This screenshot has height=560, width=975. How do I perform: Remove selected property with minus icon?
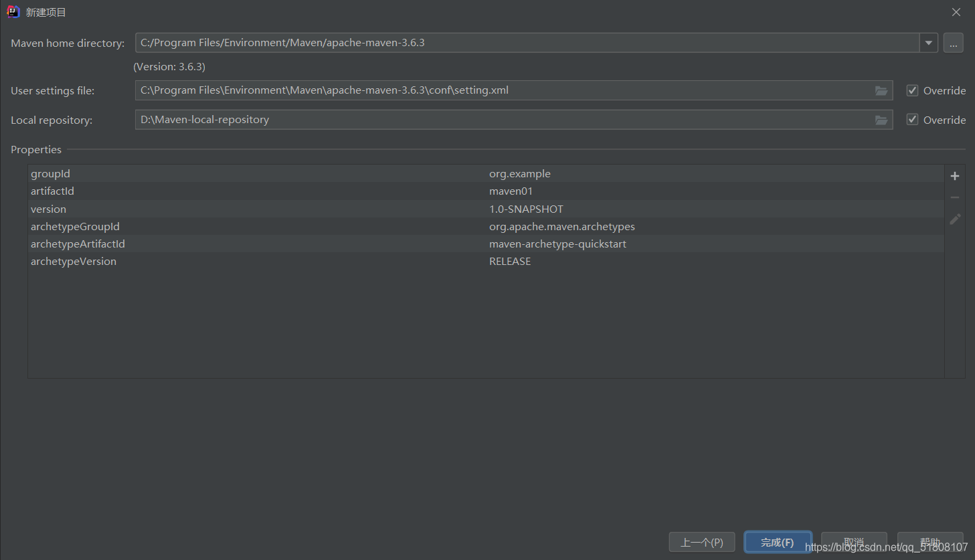955,197
